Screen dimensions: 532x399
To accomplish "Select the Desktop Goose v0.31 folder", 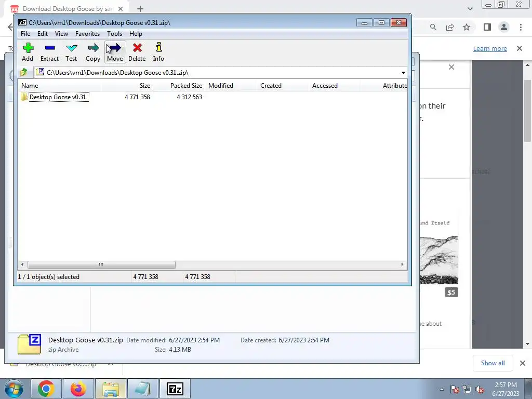I will (59, 97).
